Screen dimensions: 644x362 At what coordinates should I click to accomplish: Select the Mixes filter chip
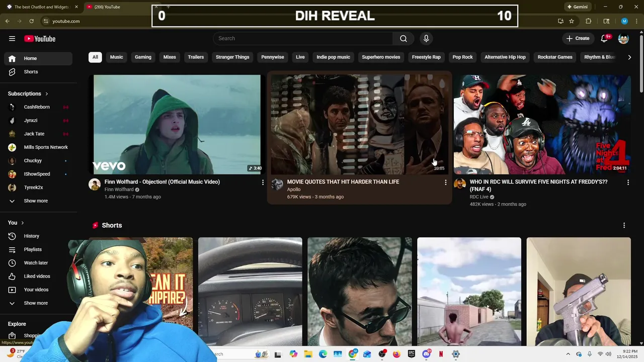coord(170,57)
